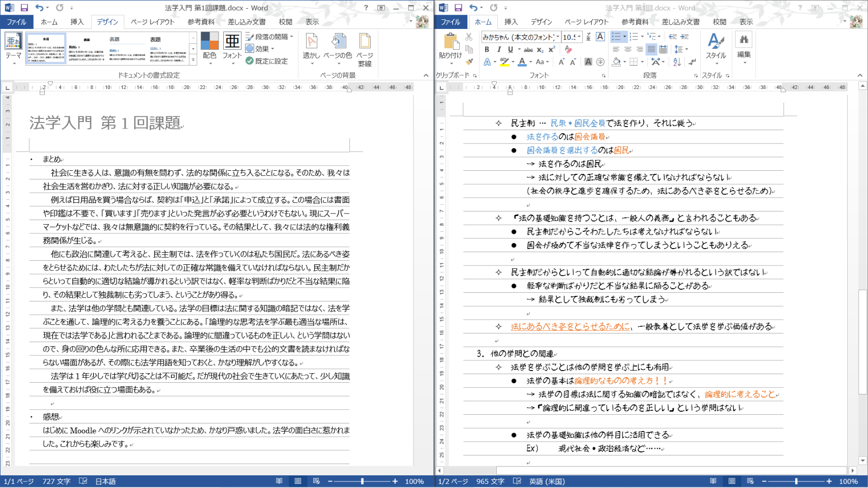
Task: Click the Format Painter brush icon
Action: coord(469,62)
